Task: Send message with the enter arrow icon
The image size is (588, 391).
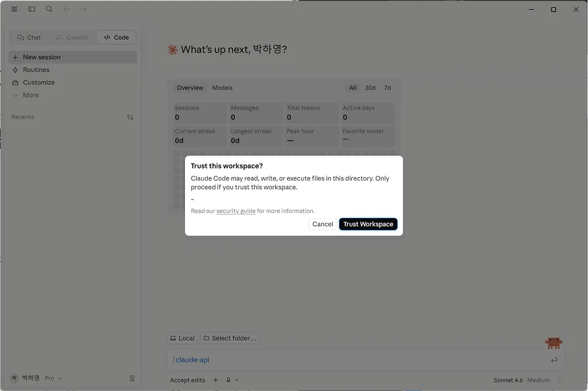Action: tap(554, 360)
